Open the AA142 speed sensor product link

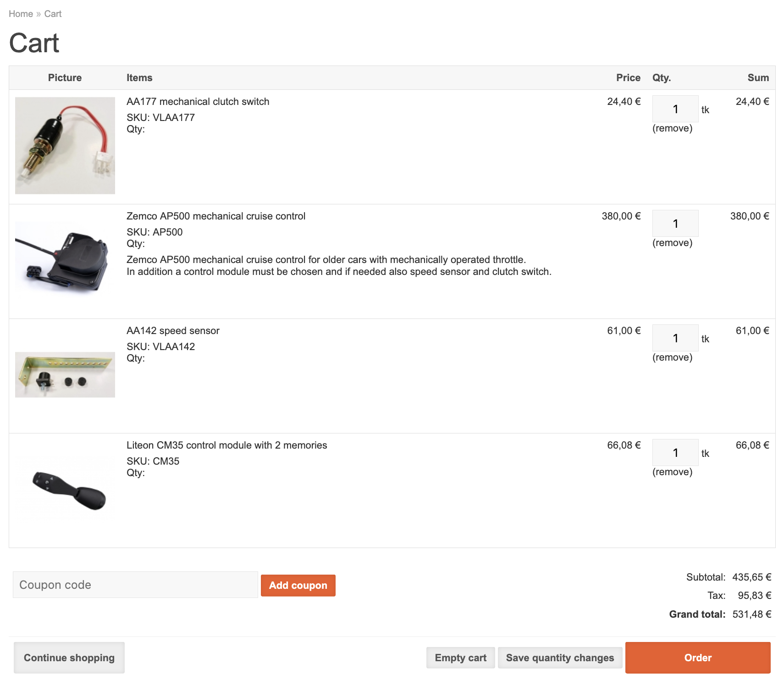tap(173, 331)
